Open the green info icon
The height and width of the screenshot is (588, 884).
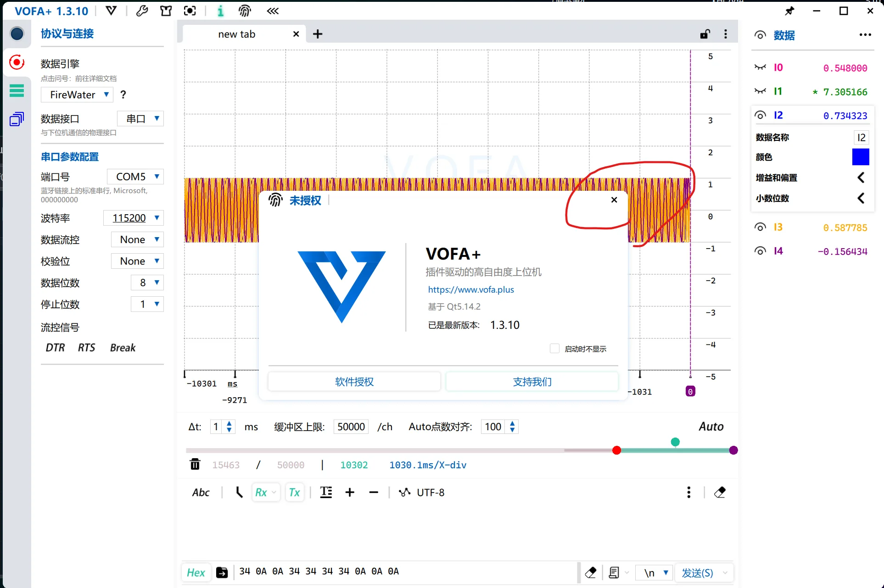[x=220, y=11]
